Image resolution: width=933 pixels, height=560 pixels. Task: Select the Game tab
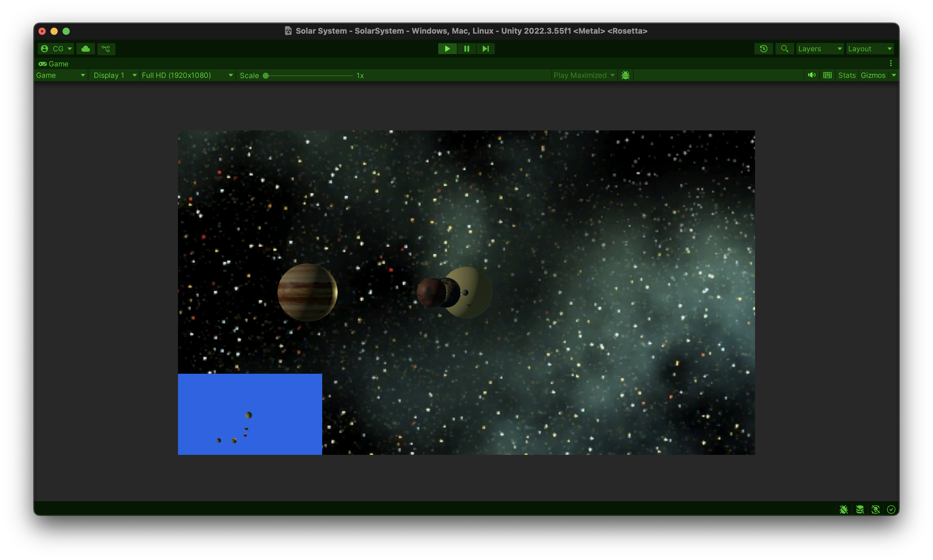[x=54, y=64]
